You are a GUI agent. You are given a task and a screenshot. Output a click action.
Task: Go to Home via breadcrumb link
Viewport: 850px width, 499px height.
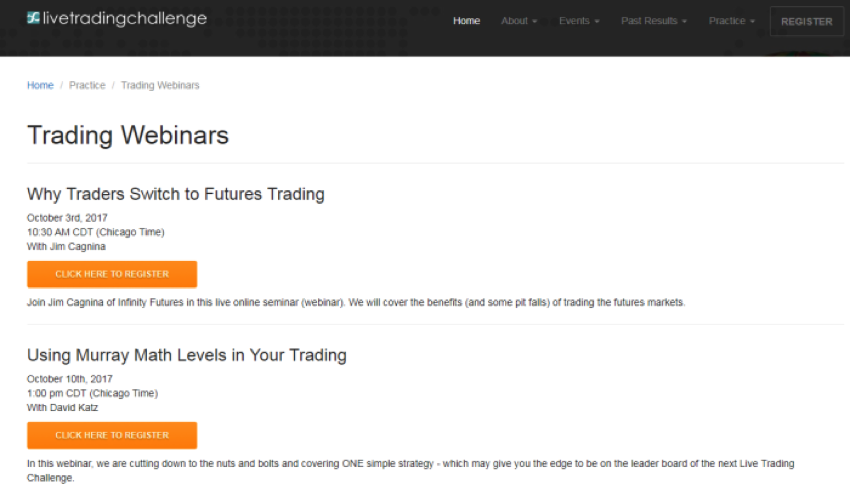point(40,85)
